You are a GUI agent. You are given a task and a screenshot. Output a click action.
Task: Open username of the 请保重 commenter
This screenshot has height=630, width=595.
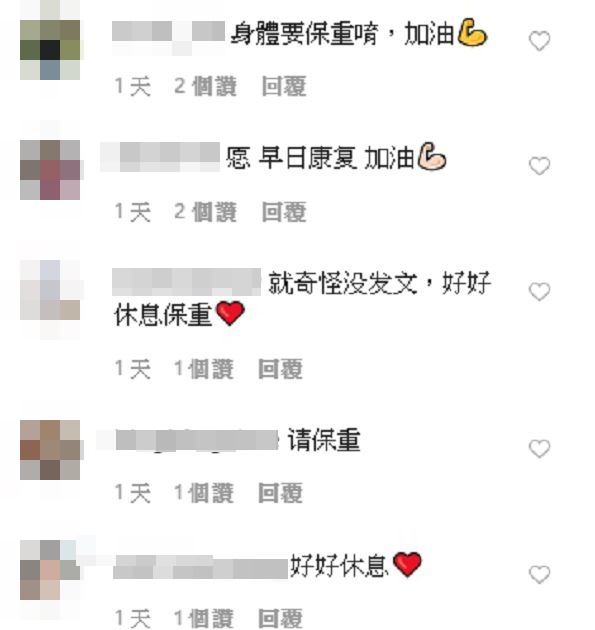197,440
